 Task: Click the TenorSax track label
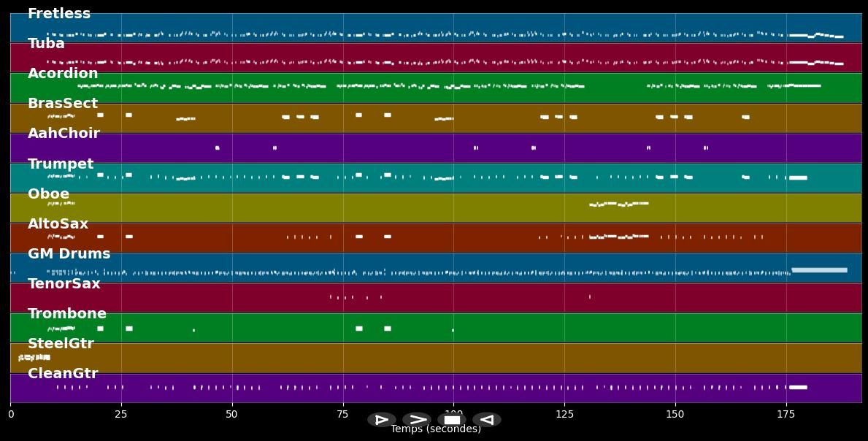64,284
